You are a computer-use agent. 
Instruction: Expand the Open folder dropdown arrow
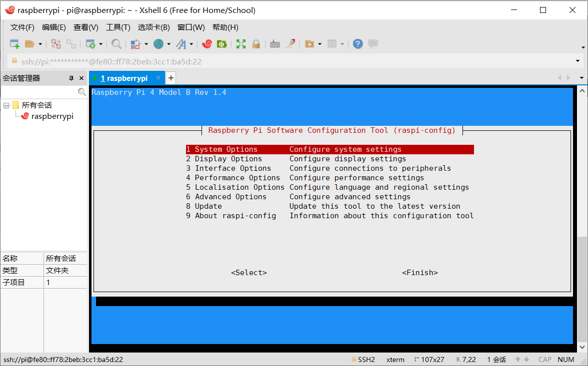pyautogui.click(x=40, y=44)
